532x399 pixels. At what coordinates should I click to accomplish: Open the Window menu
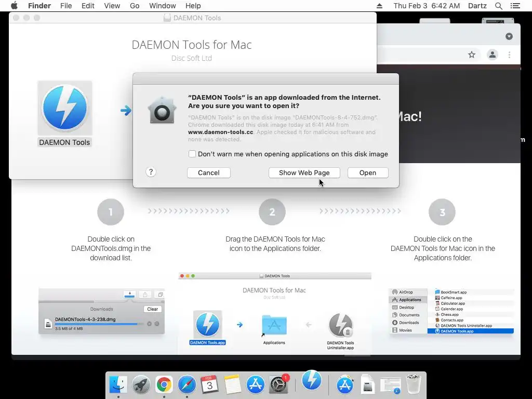163,6
